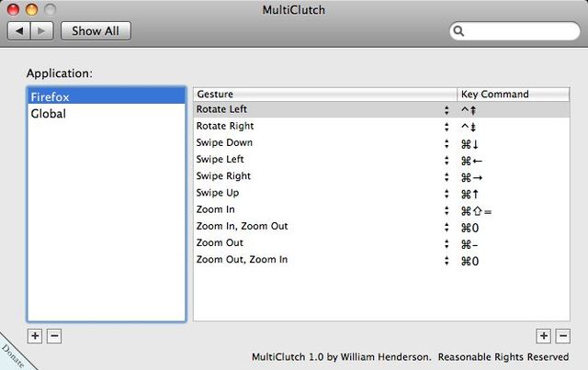Select the Rotate Left gesture text
The width and height of the screenshot is (588, 370).
(x=221, y=109)
